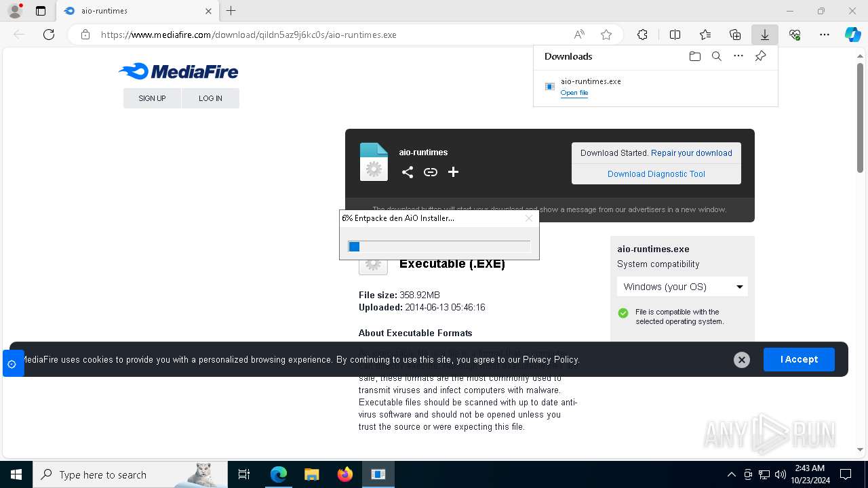This screenshot has height=488, width=868.
Task: Close the AiO Installer extraction dialog
Action: coord(529,218)
